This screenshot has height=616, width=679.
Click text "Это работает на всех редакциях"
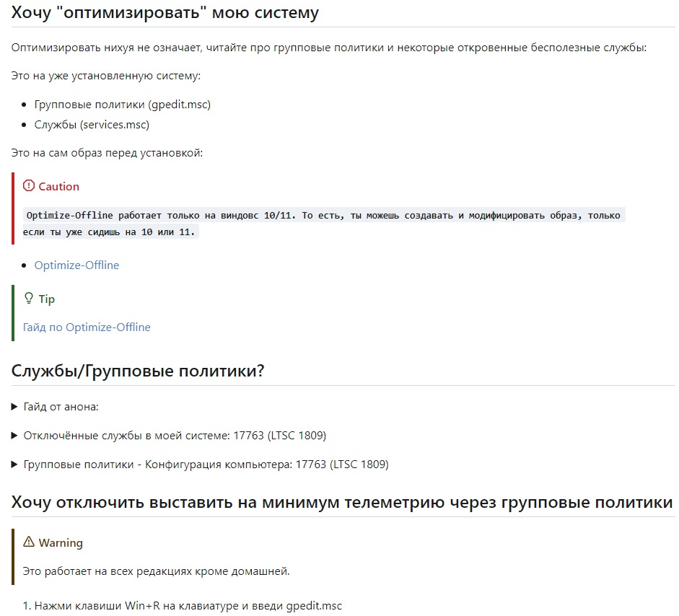click(x=156, y=571)
